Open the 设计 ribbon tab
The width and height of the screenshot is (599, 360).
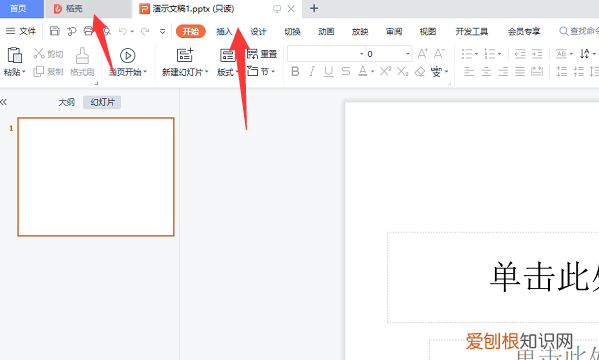click(x=258, y=31)
